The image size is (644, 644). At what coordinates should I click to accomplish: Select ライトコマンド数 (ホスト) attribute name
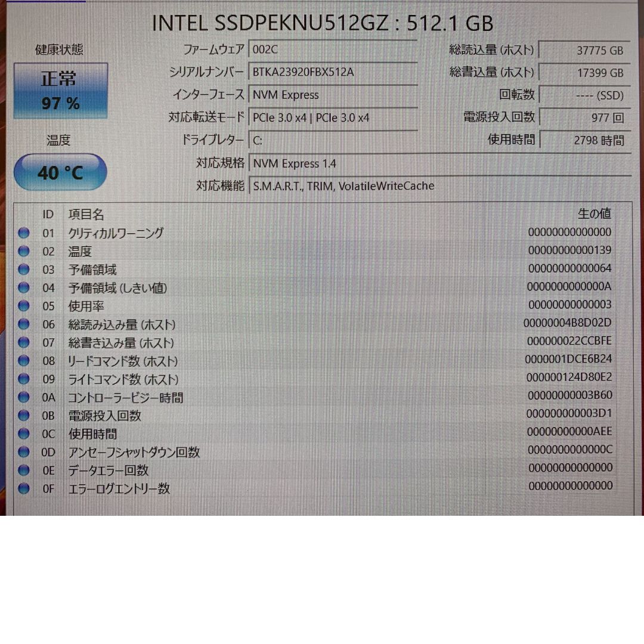point(123,379)
